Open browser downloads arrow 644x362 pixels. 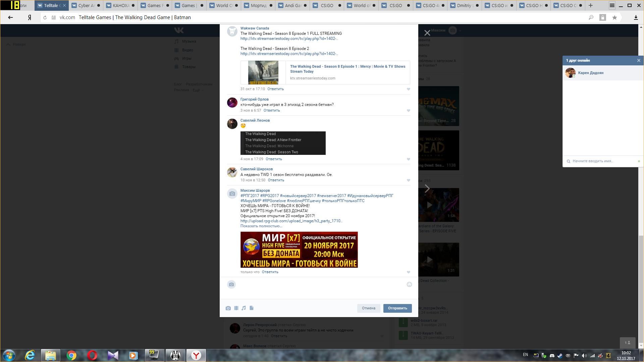pos(636,17)
